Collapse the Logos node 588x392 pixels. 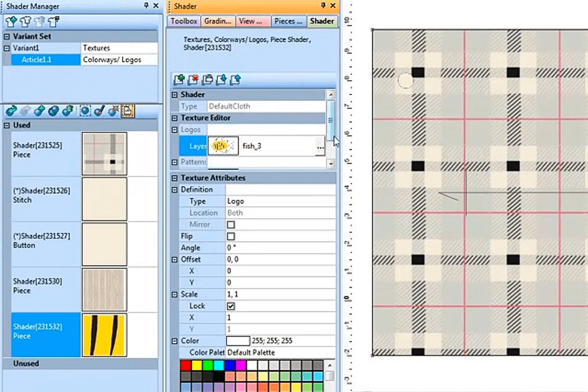(175, 130)
